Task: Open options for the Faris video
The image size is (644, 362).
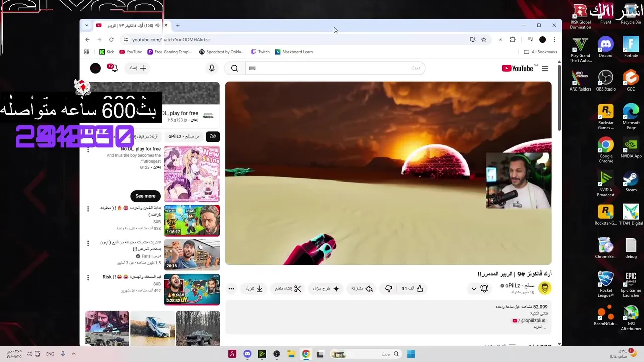Action: click(88, 243)
